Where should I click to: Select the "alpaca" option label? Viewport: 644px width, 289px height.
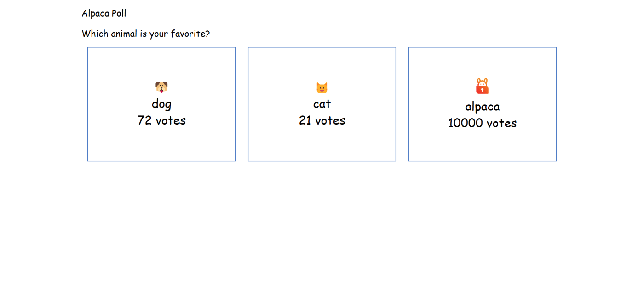[x=482, y=107]
